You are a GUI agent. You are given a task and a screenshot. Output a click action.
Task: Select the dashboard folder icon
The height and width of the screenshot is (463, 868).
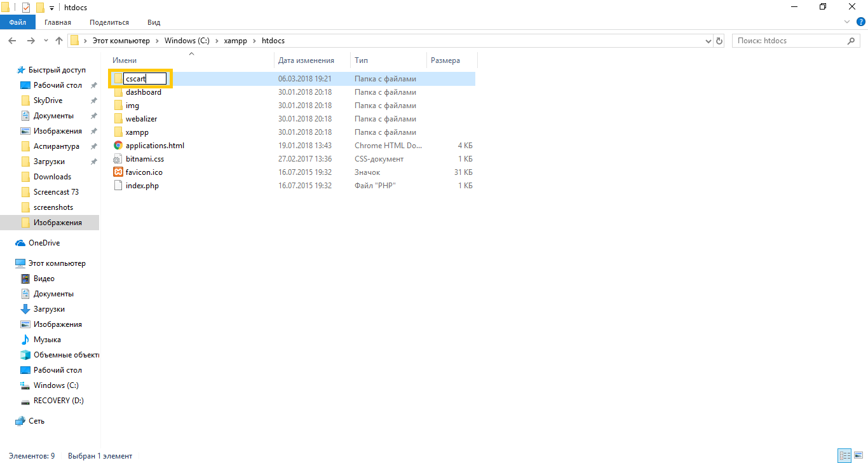[118, 92]
